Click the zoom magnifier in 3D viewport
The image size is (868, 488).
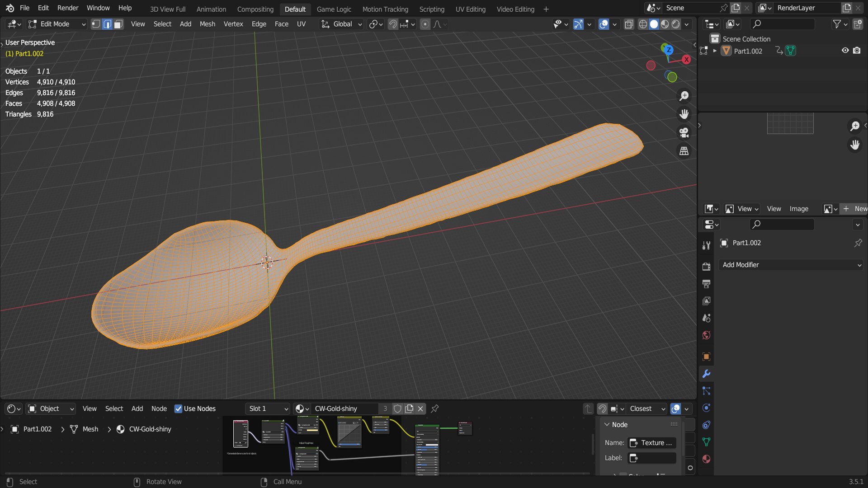(684, 96)
